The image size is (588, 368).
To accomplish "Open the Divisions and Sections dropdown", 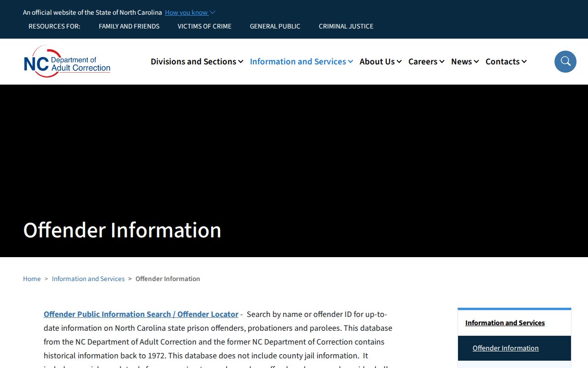I will coord(197,62).
